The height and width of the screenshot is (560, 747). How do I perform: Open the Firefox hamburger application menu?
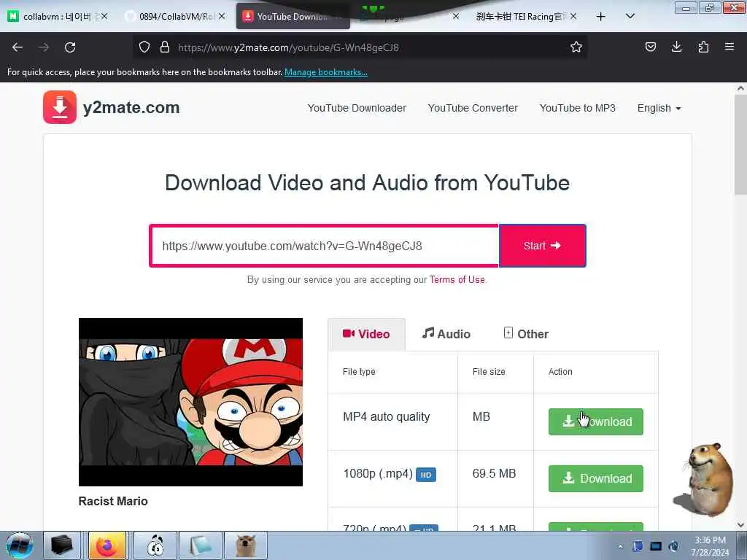coord(729,47)
